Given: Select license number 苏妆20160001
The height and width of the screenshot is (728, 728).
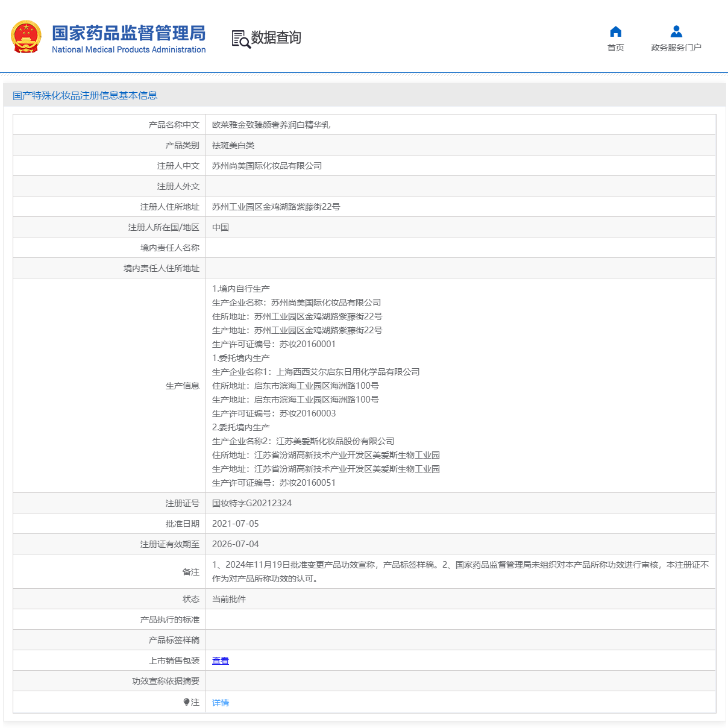Looking at the screenshot, I should coord(307,344).
